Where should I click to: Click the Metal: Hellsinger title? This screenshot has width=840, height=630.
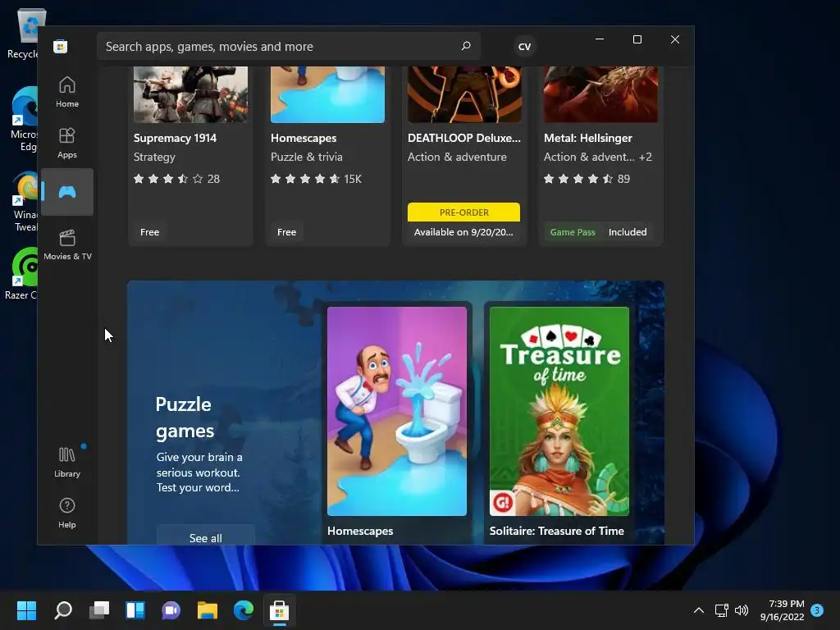coord(587,138)
